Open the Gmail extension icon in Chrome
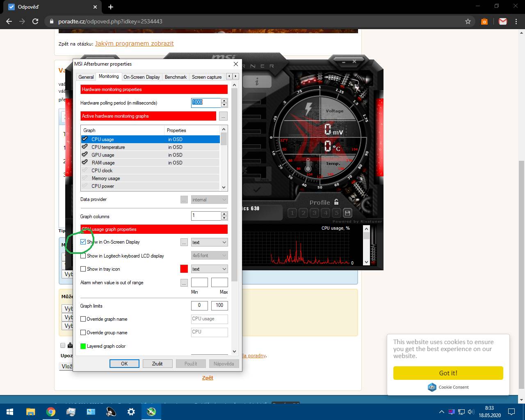525x420 pixels. [503, 21]
